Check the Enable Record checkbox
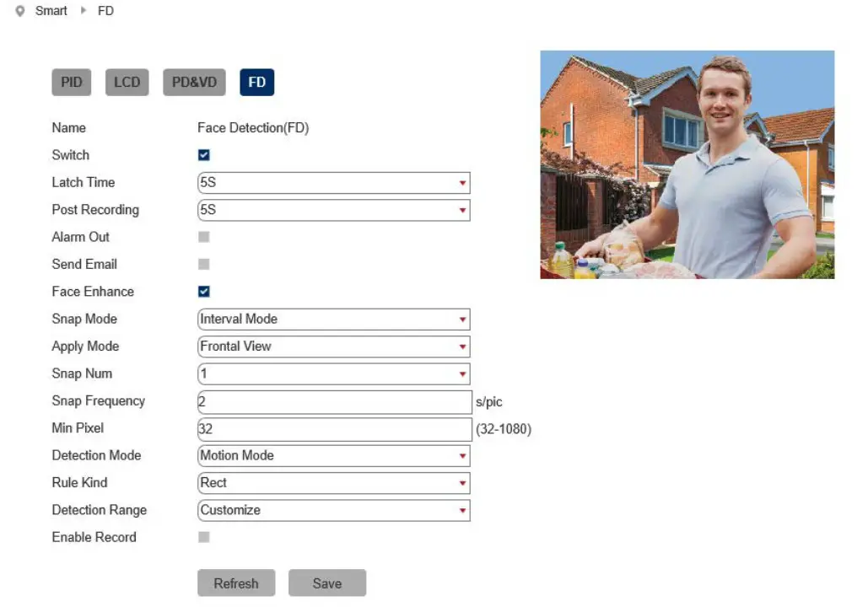 (x=204, y=537)
